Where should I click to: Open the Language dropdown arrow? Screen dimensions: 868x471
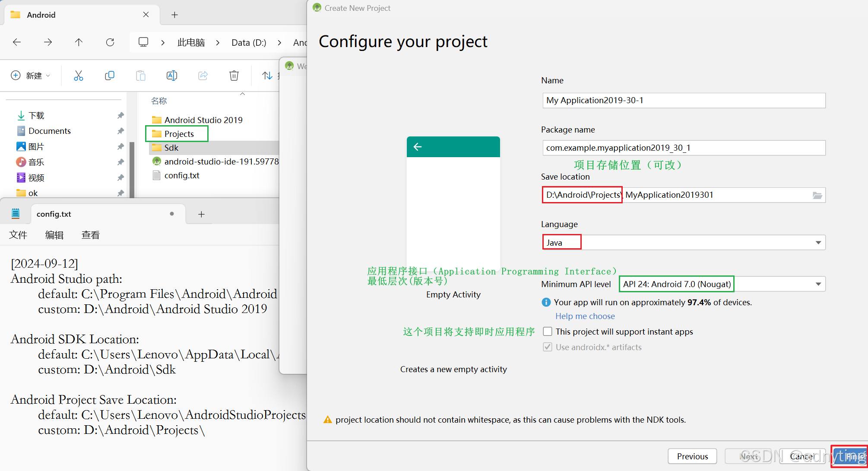[x=818, y=243]
